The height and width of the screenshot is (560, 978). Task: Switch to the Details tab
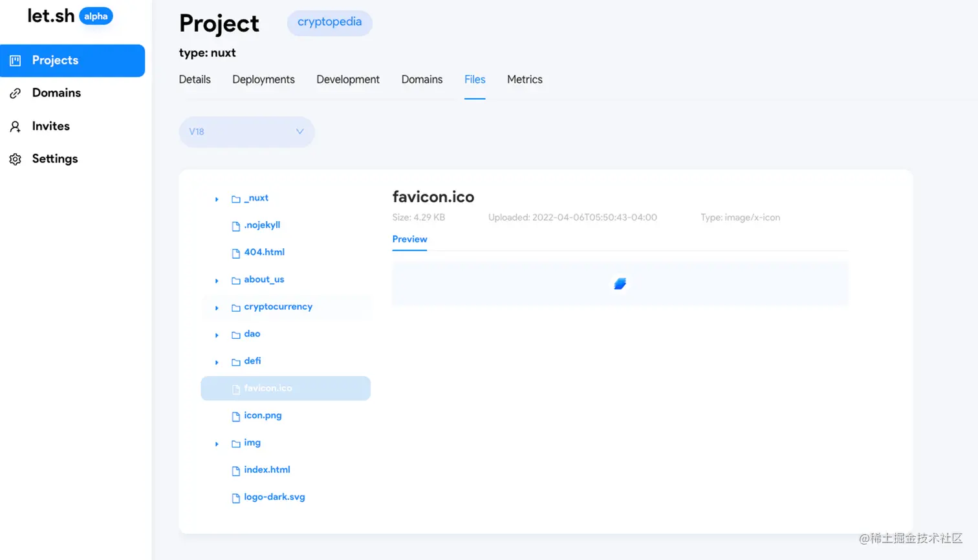(x=195, y=80)
